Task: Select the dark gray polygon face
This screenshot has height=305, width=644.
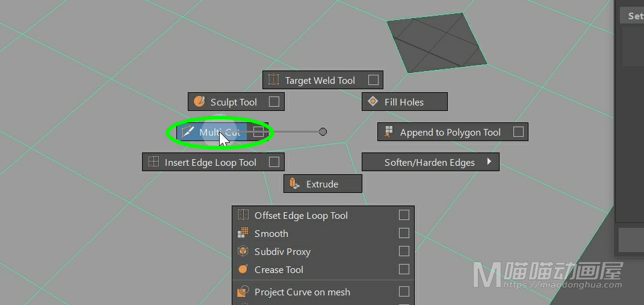Action: tap(436, 42)
